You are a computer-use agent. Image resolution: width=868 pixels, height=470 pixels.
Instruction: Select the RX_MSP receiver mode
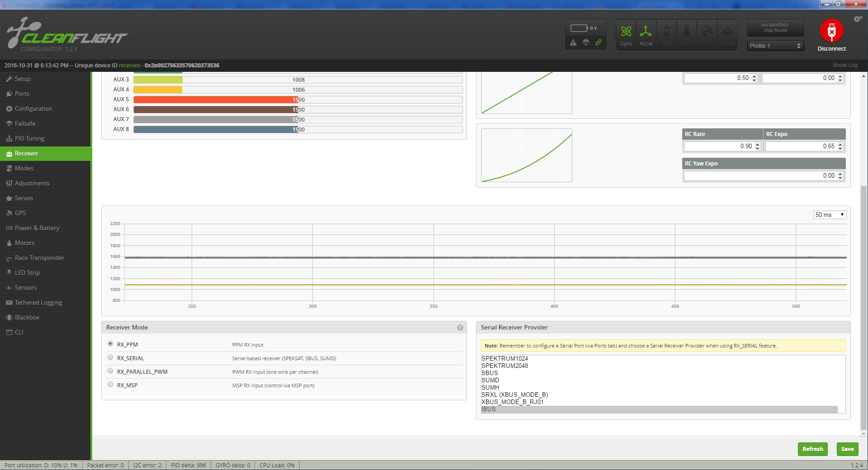(x=110, y=385)
